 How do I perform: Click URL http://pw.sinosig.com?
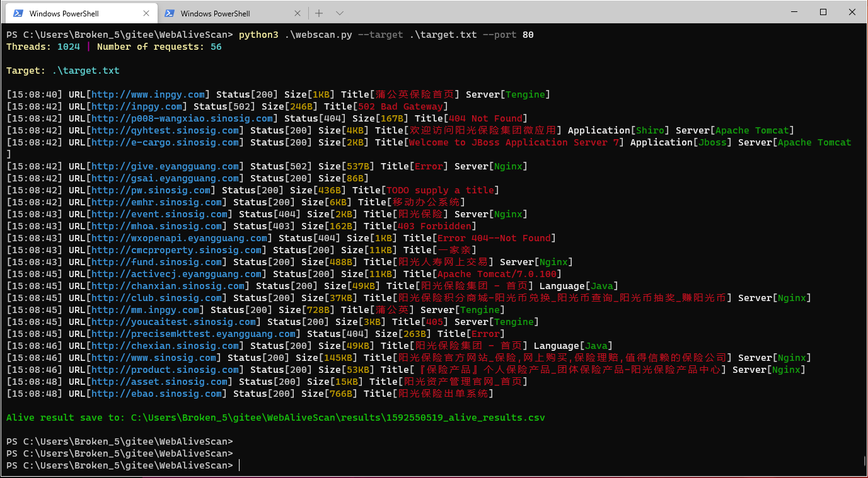[x=151, y=190]
